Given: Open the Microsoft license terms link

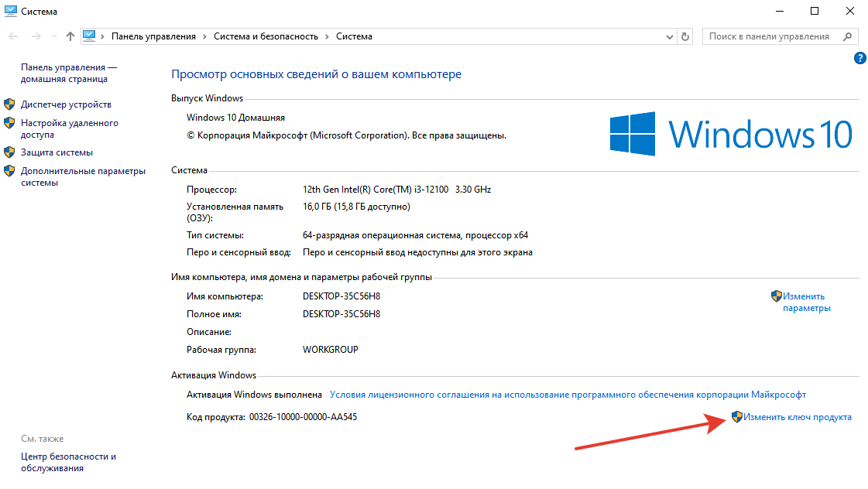Looking at the screenshot, I should [568, 395].
